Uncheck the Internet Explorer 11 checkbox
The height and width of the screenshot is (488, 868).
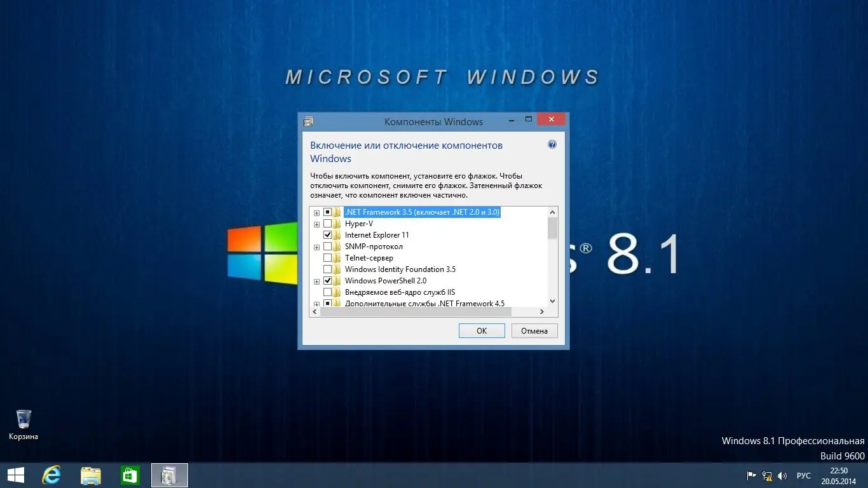[x=328, y=235]
